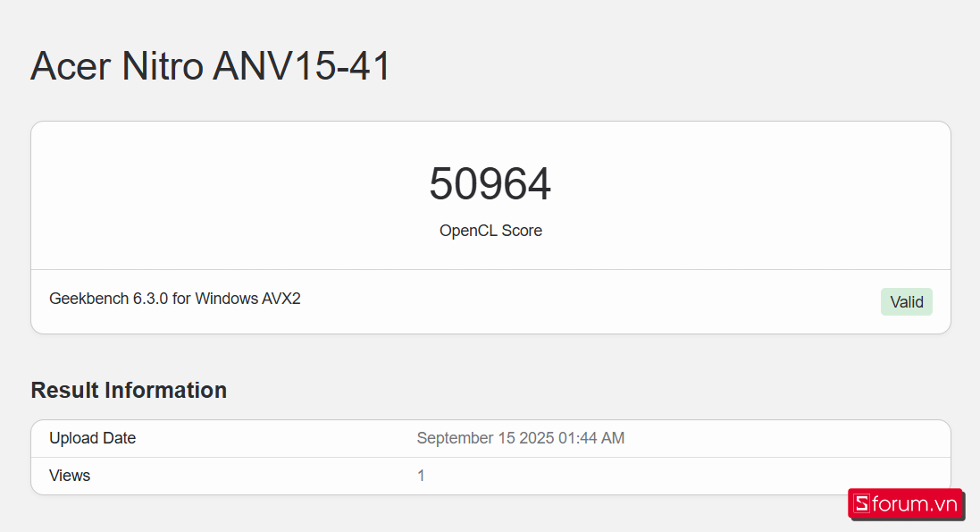This screenshot has height=532, width=980.
Task: Click the AVX2 text
Action: 281,299
